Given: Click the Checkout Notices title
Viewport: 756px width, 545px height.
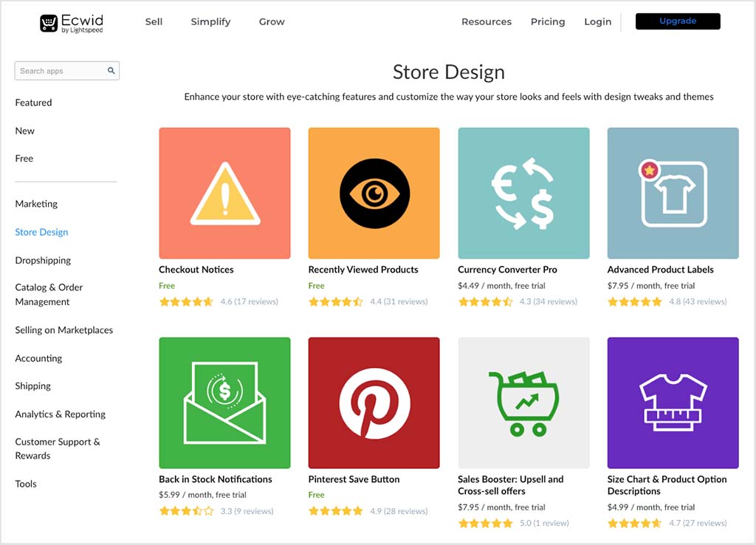Looking at the screenshot, I should [196, 270].
